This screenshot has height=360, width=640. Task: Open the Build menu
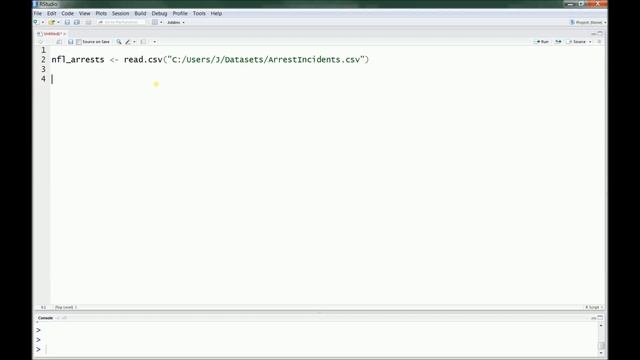[x=140, y=13]
